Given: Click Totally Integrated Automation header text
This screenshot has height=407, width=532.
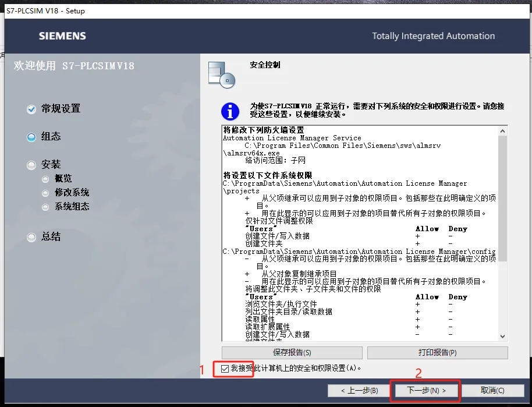Looking at the screenshot, I should [433, 36].
